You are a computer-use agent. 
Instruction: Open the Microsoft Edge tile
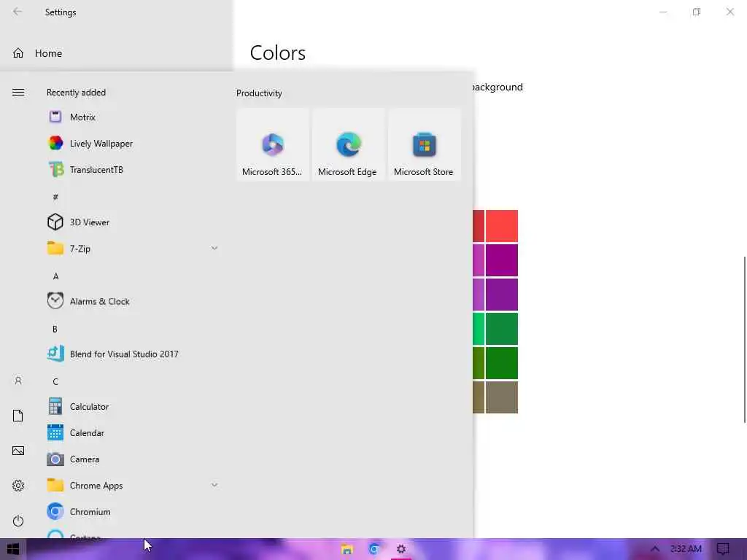pos(348,145)
